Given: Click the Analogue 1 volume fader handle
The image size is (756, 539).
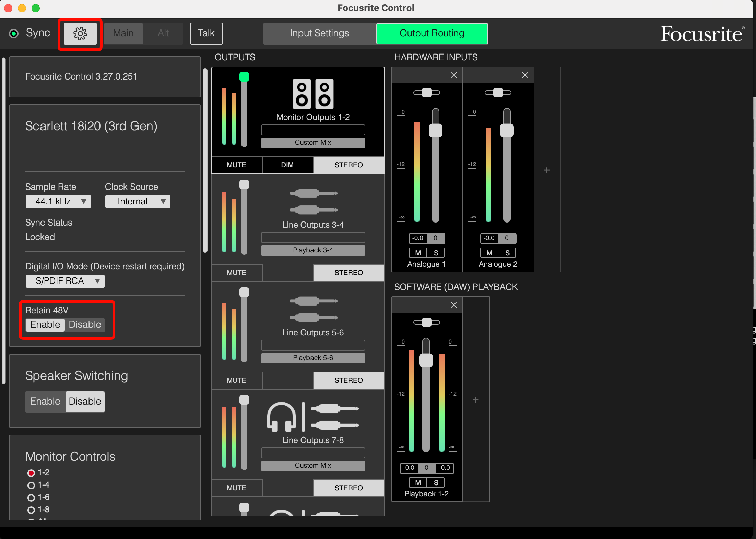Looking at the screenshot, I should (436, 131).
